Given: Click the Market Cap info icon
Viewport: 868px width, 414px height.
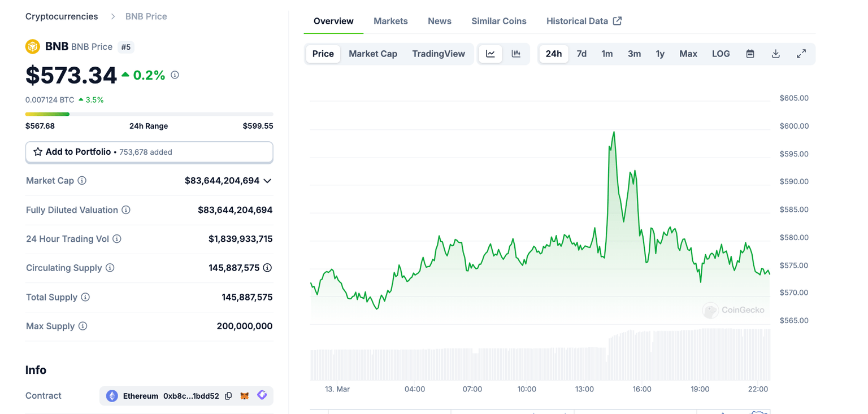Looking at the screenshot, I should tap(82, 181).
